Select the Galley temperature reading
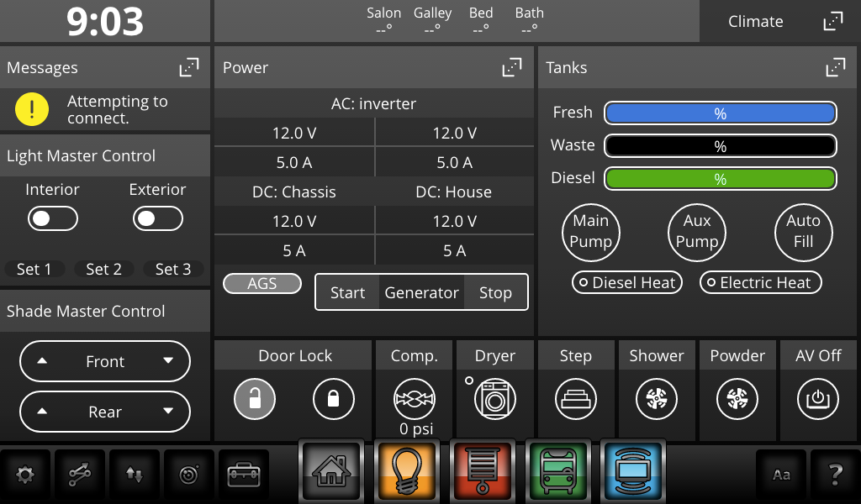Image resolution: width=861 pixels, height=504 pixels. coord(433,20)
